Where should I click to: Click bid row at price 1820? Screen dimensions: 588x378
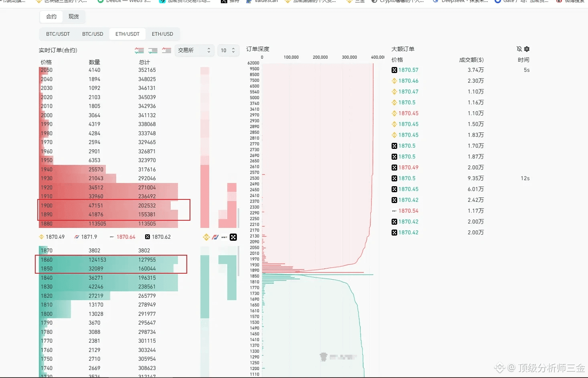[x=108, y=296]
